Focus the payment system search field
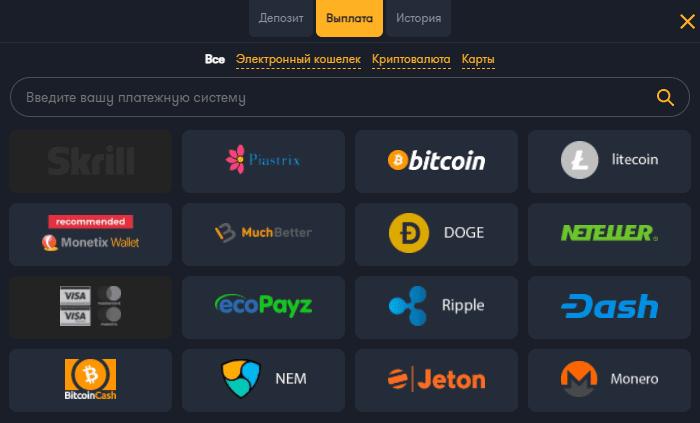 point(330,98)
